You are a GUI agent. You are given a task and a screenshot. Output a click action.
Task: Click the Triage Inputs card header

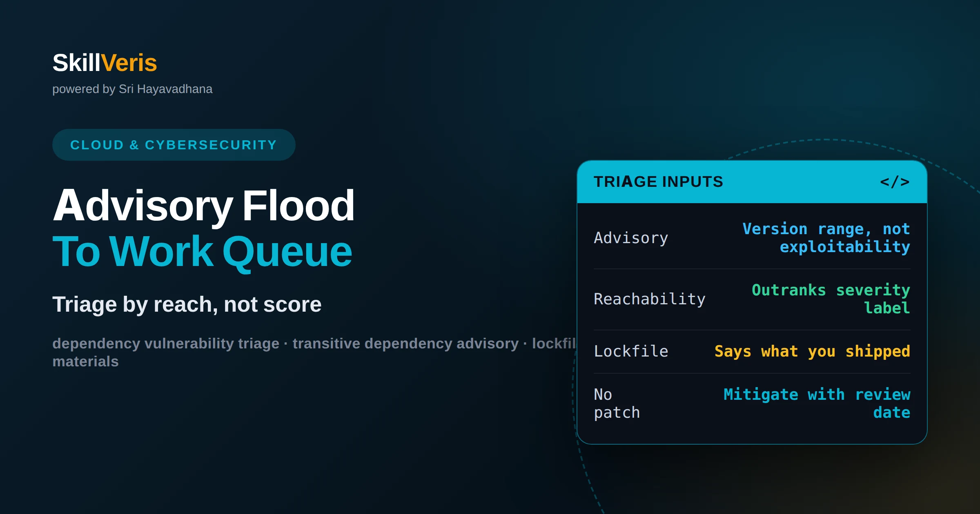pos(752,182)
